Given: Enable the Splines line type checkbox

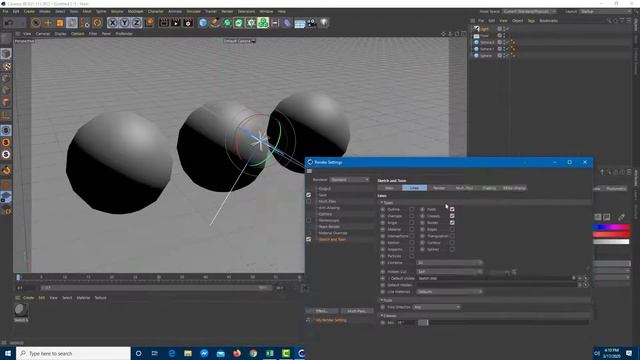Looking at the screenshot, I should 452,249.
